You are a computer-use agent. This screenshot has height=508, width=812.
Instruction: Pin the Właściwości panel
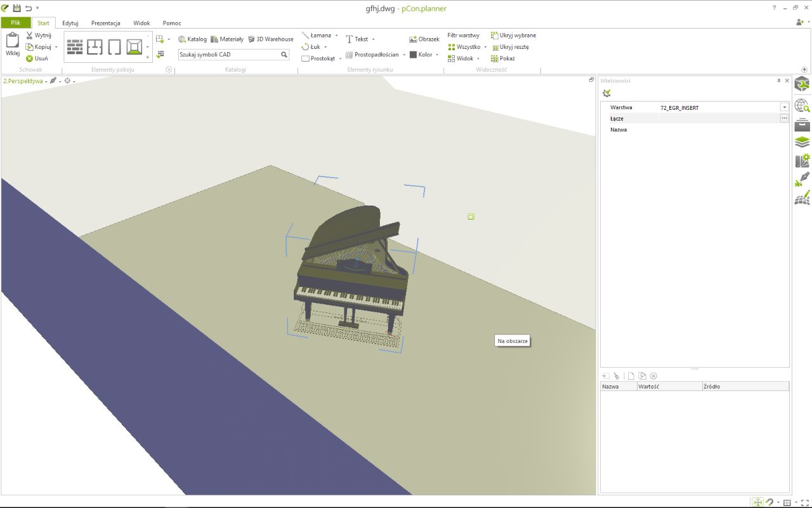[x=779, y=81]
